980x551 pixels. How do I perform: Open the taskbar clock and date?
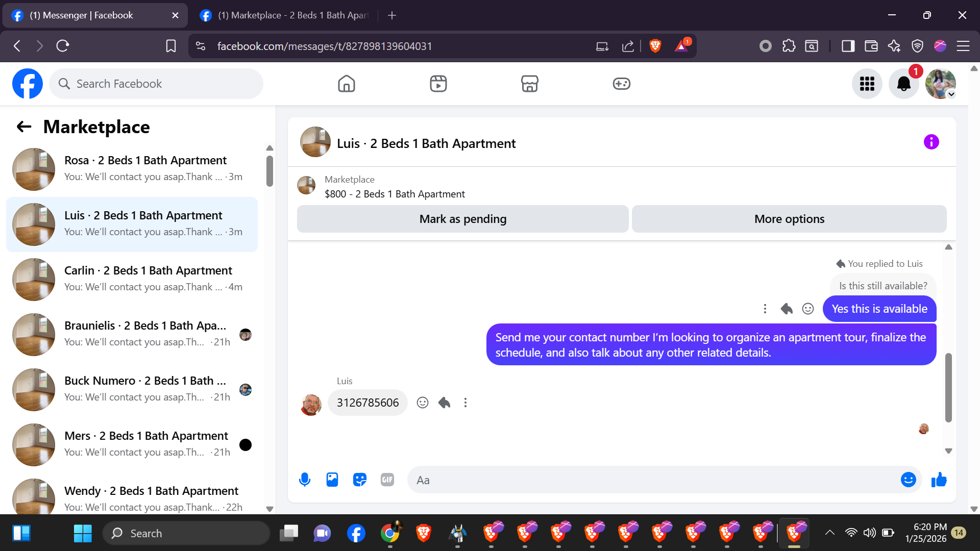tap(926, 533)
